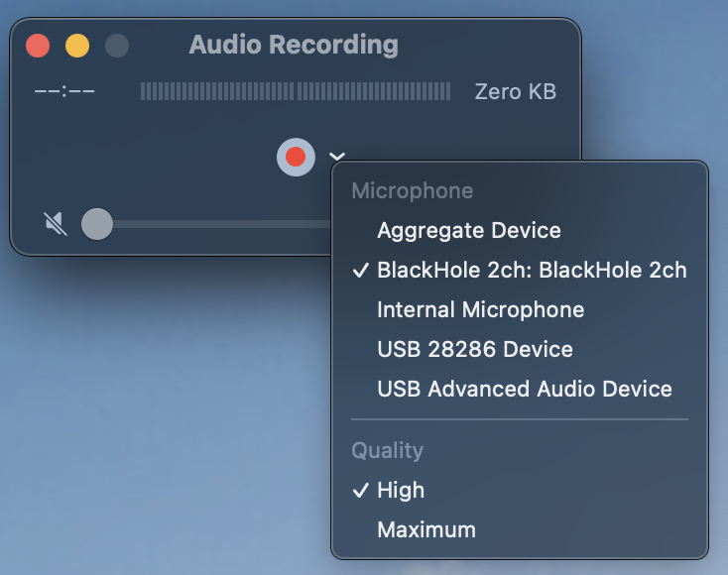This screenshot has width=728, height=575.
Task: Choose BlackHole 2ch microphone input
Action: coord(520,270)
